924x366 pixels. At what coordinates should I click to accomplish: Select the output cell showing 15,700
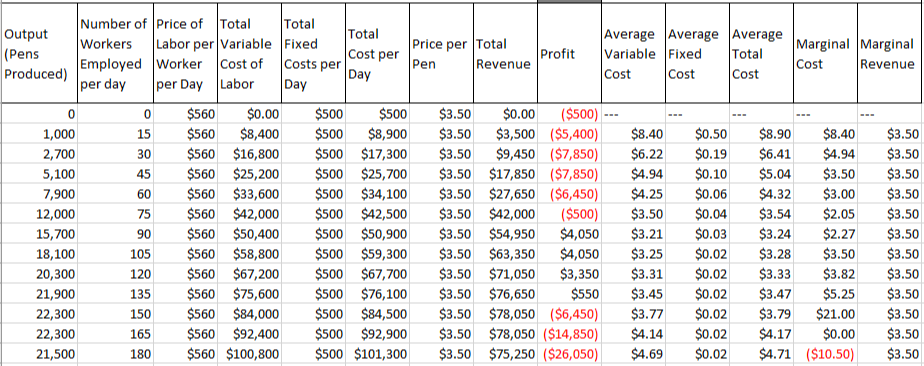[x=39, y=234]
